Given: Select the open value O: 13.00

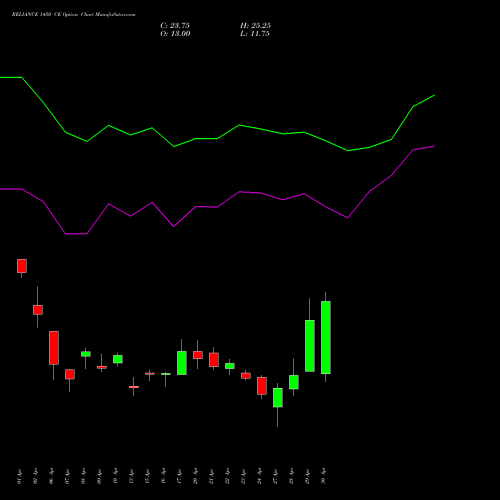Looking at the screenshot, I should [x=175, y=34].
